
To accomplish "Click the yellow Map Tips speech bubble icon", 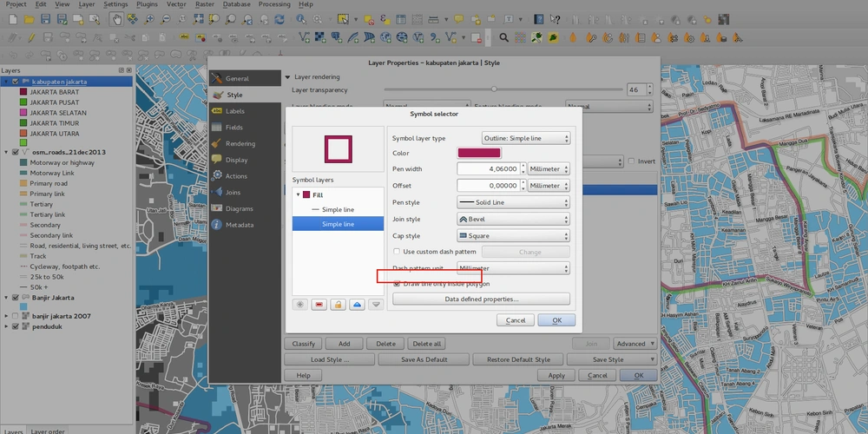I will 458,19.
